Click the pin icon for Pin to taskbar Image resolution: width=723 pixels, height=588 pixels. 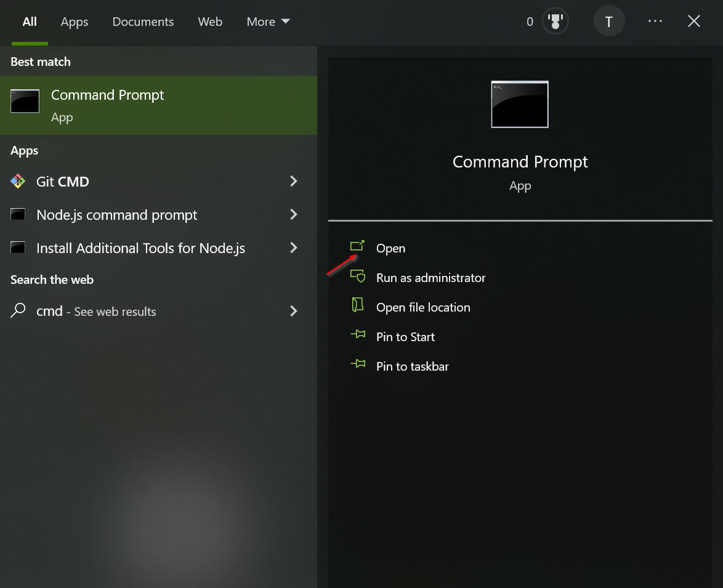(358, 364)
